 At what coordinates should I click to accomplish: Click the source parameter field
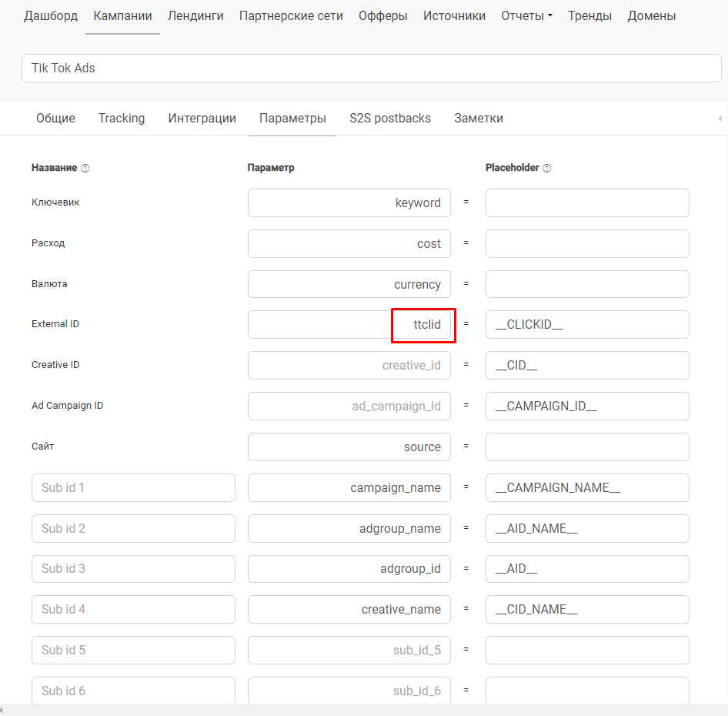click(349, 447)
